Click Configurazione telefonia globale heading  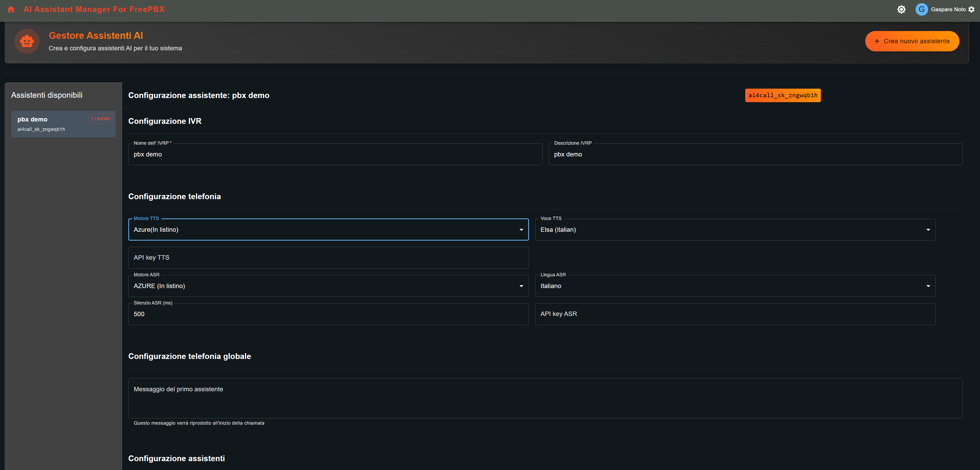189,356
